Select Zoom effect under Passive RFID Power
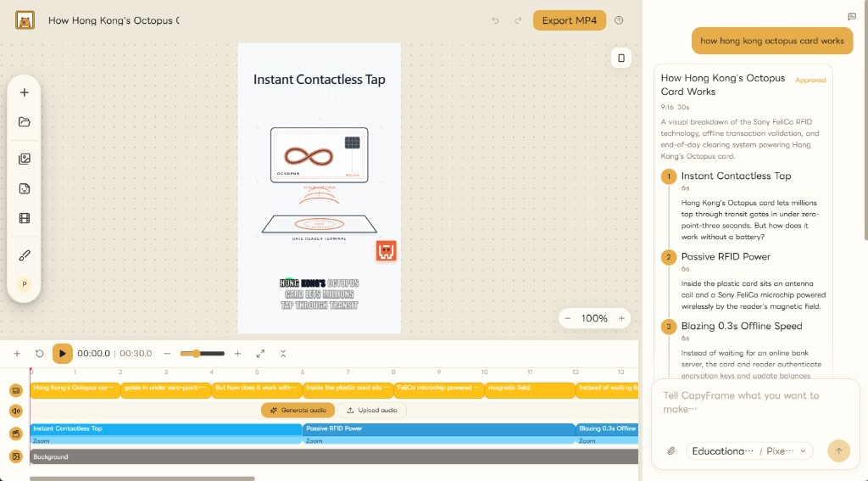The height and width of the screenshot is (481, 868). 439,440
